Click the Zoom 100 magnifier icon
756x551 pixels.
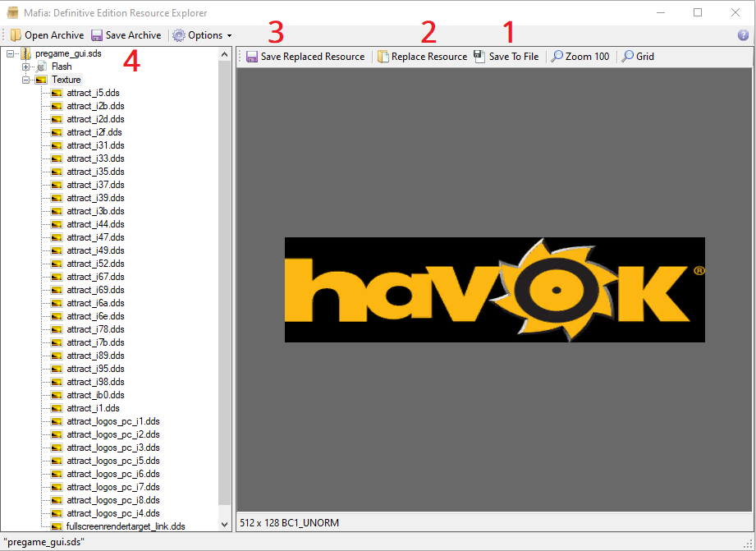pos(557,57)
